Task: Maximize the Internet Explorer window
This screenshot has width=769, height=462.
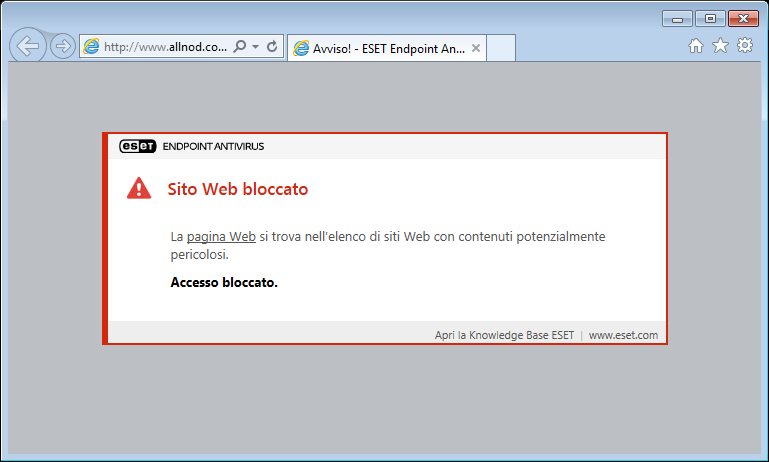Action: [x=710, y=19]
